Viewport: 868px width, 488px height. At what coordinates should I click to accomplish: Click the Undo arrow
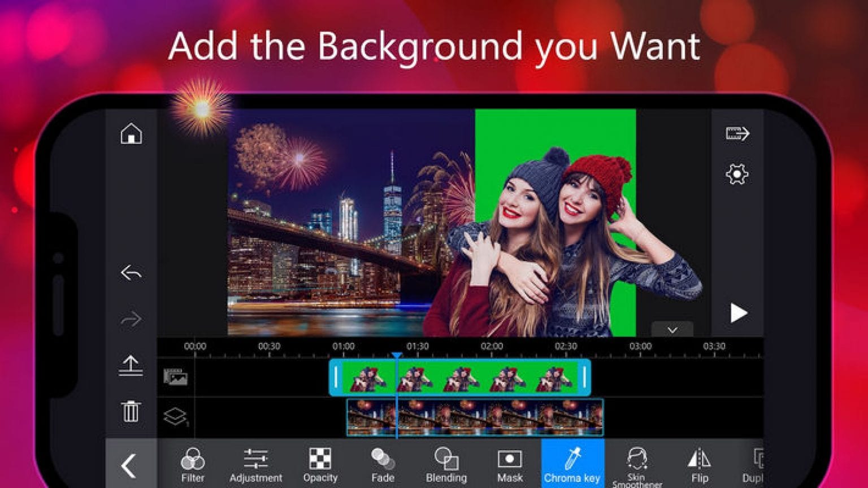click(x=131, y=273)
